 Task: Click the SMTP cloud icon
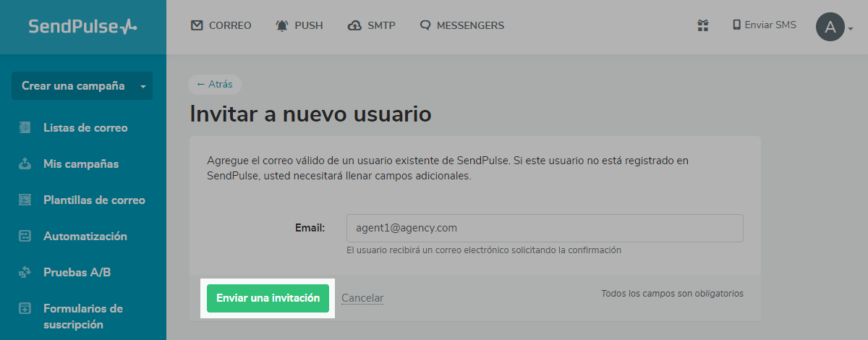354,25
